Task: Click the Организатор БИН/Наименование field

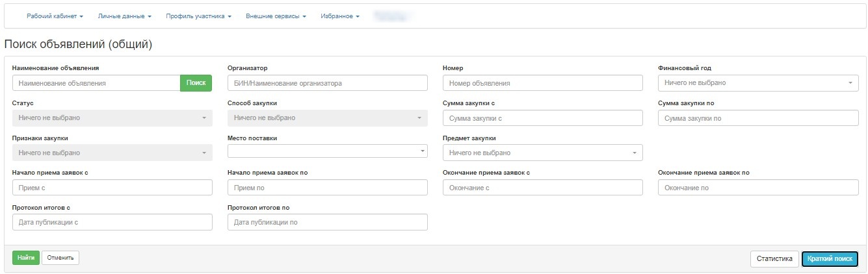Action: tap(328, 83)
